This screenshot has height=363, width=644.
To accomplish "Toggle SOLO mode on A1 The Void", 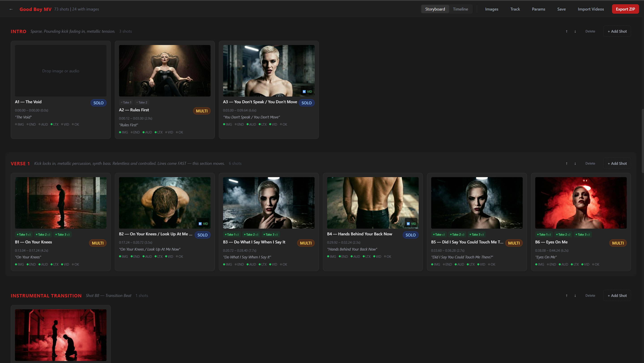I will tap(98, 103).
